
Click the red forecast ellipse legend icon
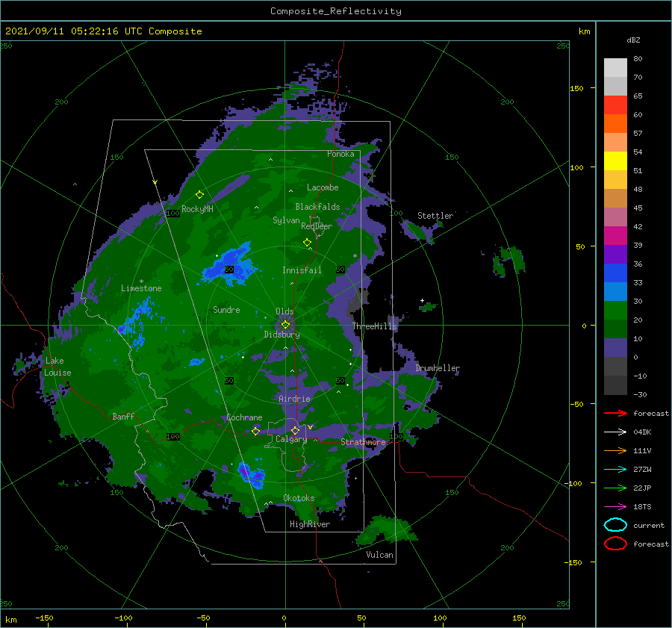pos(615,544)
